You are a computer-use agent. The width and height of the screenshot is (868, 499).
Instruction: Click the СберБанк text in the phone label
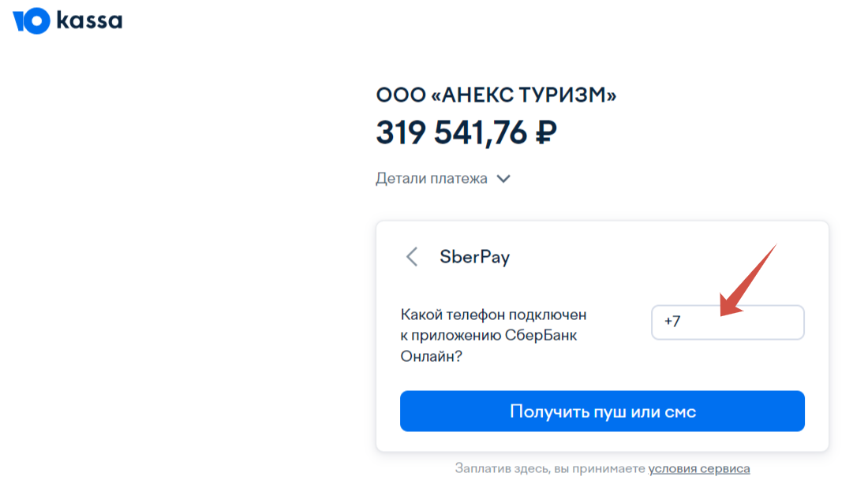546,336
